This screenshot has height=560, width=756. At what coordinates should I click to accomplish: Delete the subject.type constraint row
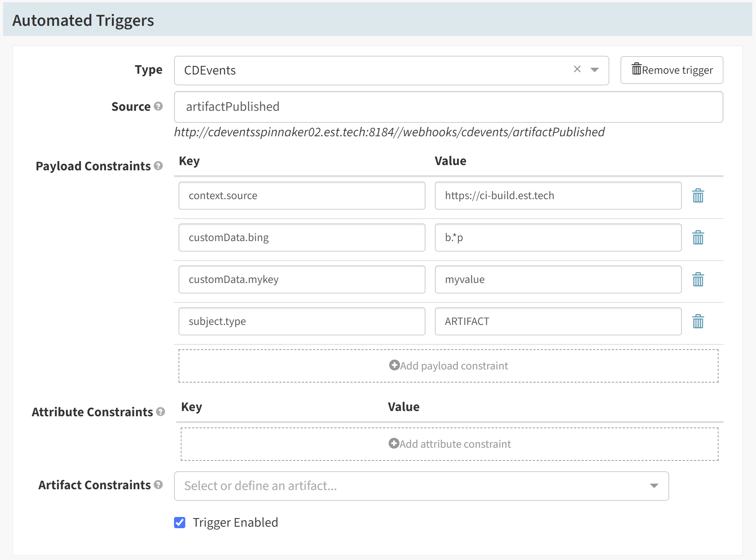(698, 322)
